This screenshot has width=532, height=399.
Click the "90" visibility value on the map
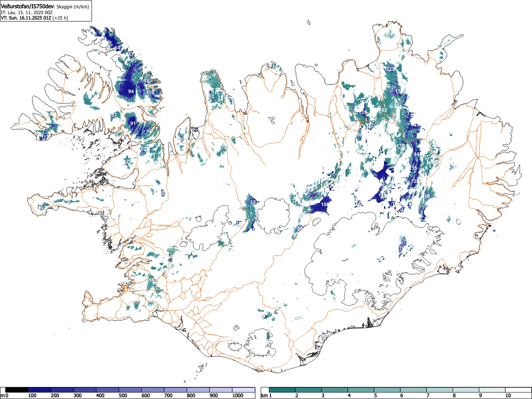coord(360,135)
